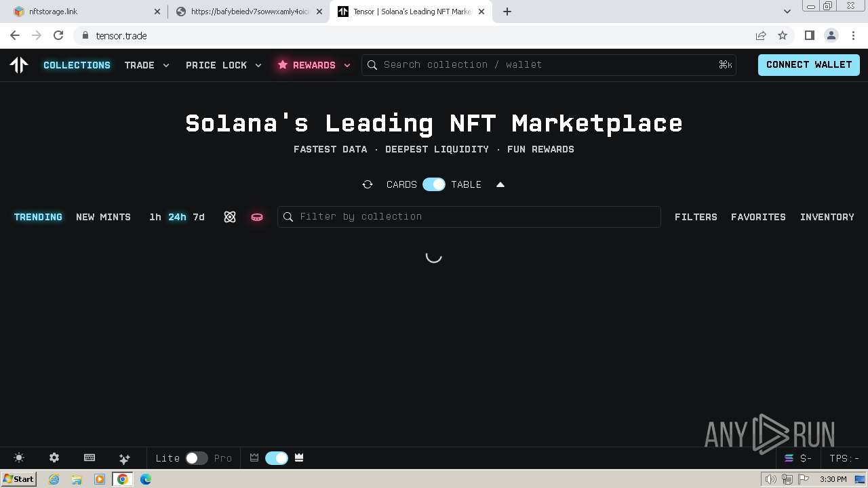Toggle Lite/Pro mode switch
The width and height of the screenshot is (868, 488).
click(x=197, y=458)
